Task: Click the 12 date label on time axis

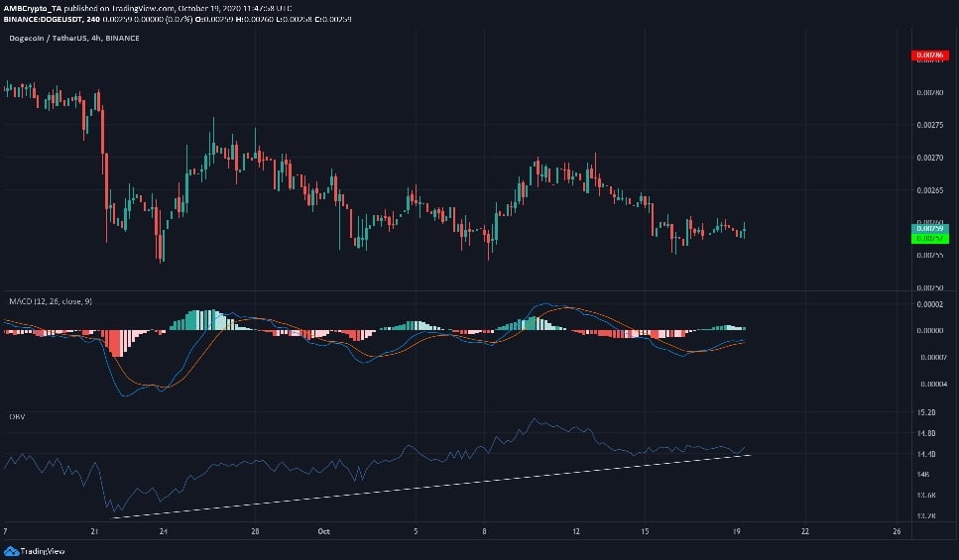Action: point(576,530)
